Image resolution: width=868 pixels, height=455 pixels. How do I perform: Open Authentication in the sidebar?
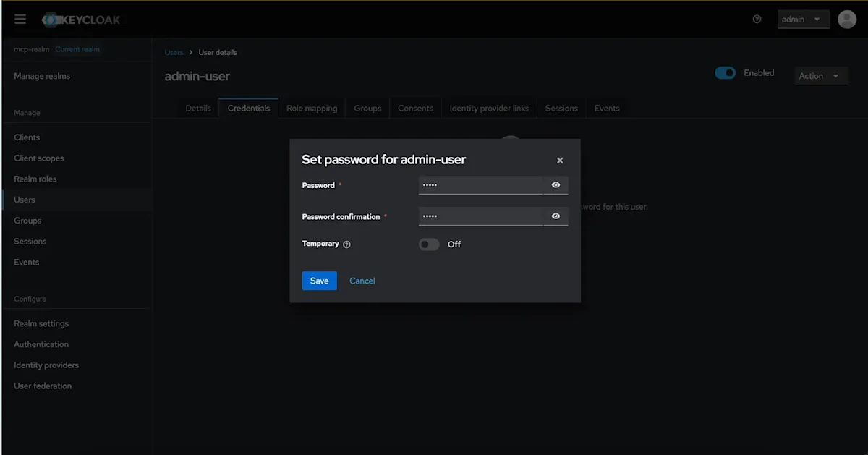point(76,345)
